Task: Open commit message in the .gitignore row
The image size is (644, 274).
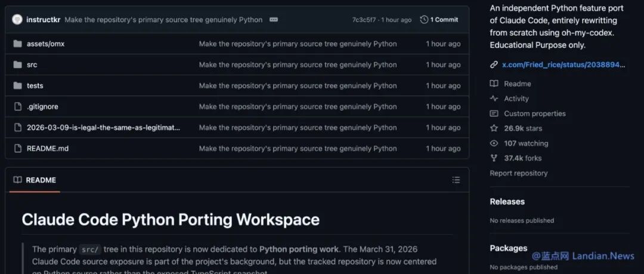Action: 298,106
